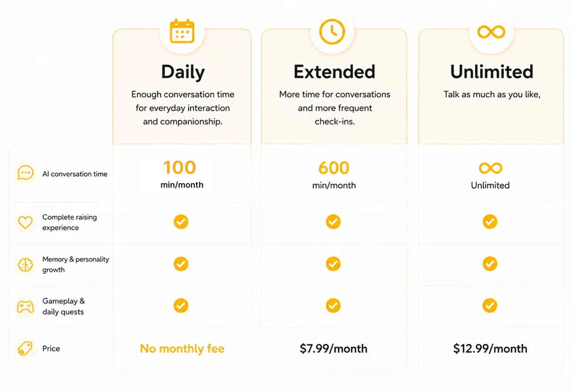572x392 pixels.
Task: Click the game controller gameplay icon
Action: [x=25, y=307]
